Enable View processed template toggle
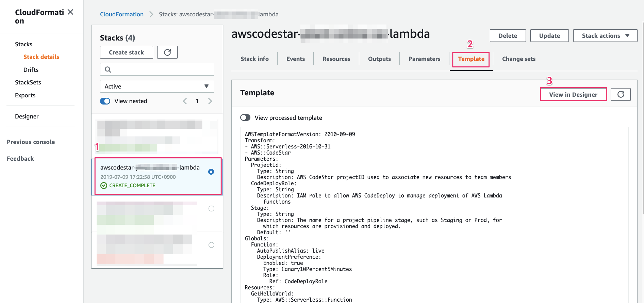644x303 pixels. coord(245,117)
